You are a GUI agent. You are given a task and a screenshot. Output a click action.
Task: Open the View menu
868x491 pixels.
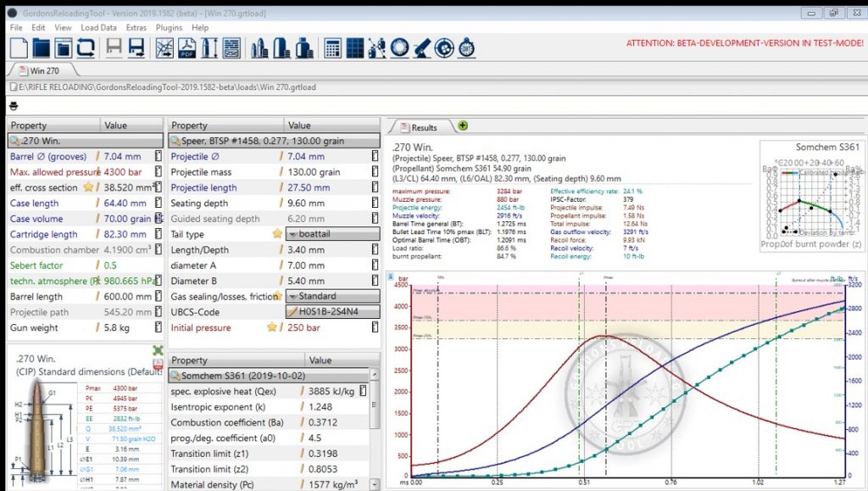(x=63, y=27)
